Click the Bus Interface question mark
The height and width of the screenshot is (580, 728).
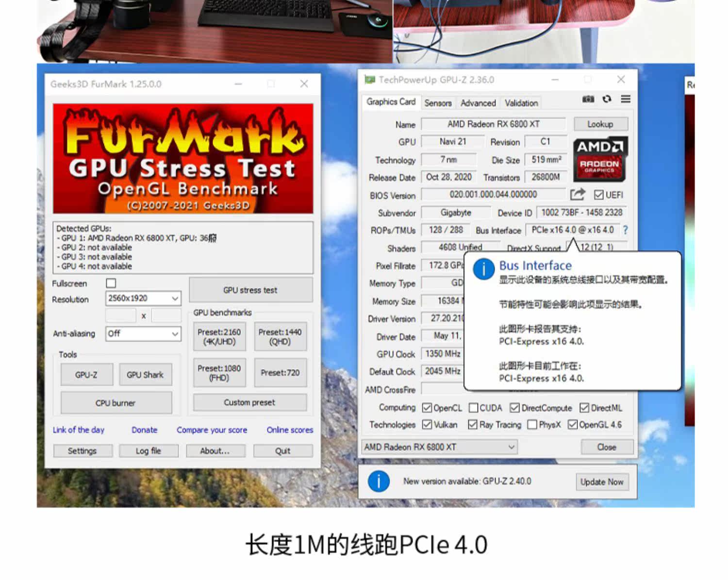pos(625,230)
